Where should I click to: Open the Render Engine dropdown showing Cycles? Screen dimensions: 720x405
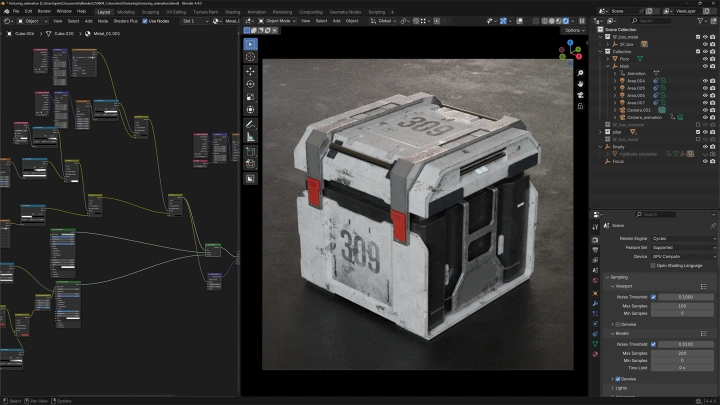683,238
